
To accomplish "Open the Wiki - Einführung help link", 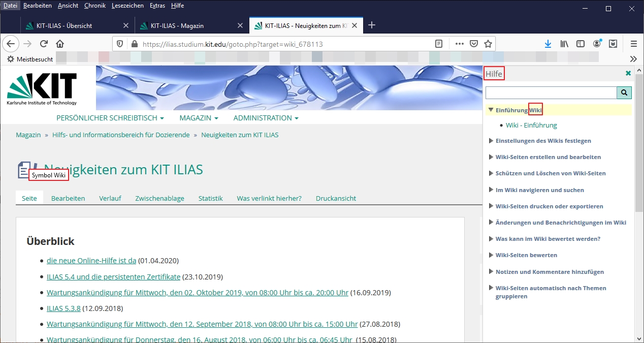I will coord(531,125).
